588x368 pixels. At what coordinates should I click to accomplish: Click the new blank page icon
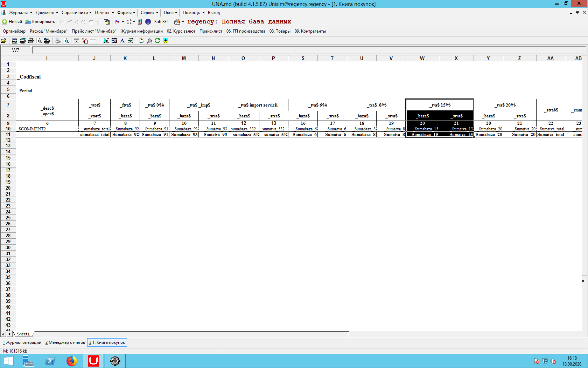pyautogui.click(x=141, y=41)
